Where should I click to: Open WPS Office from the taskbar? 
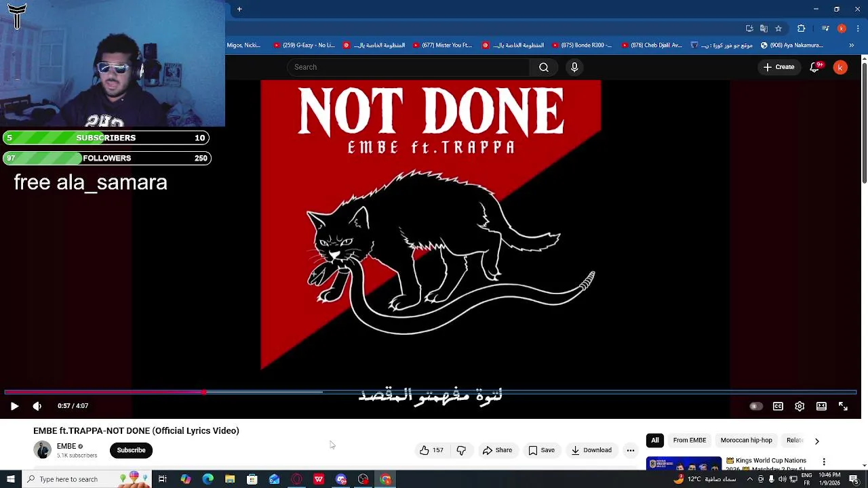click(x=319, y=479)
